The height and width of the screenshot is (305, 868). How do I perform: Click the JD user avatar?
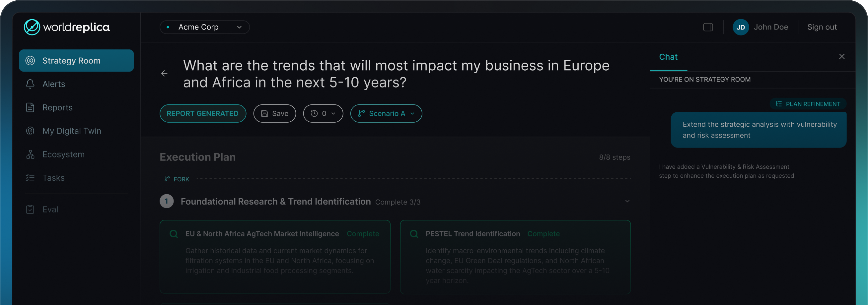pyautogui.click(x=741, y=27)
